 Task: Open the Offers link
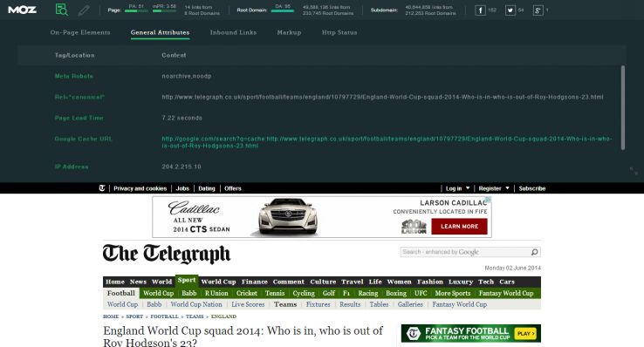[x=233, y=188]
